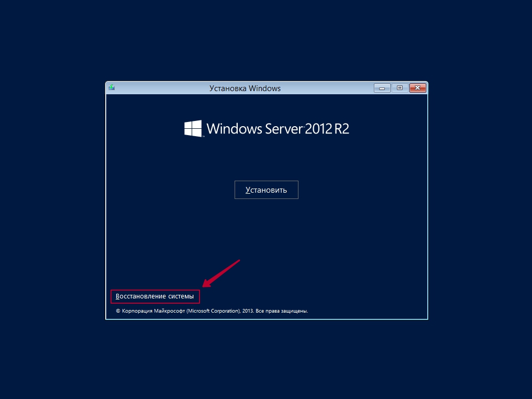Click the setup icon in title bar
This screenshot has height=399, width=532.
tap(112, 87)
